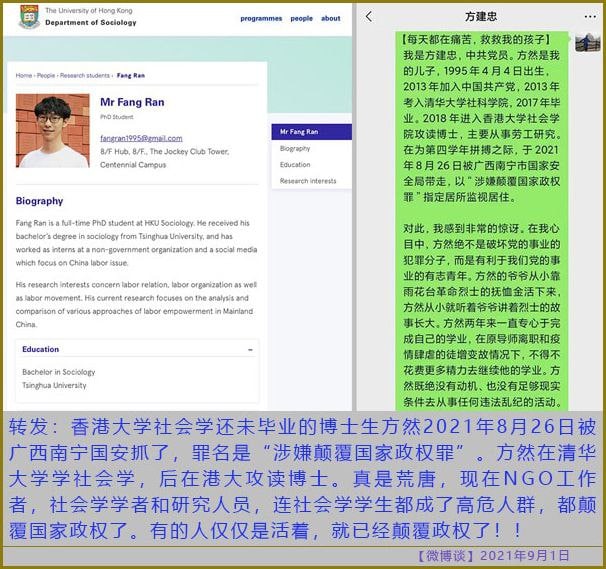This screenshot has height=569, width=606.
Task: Open the about menu
Action: coord(330,18)
